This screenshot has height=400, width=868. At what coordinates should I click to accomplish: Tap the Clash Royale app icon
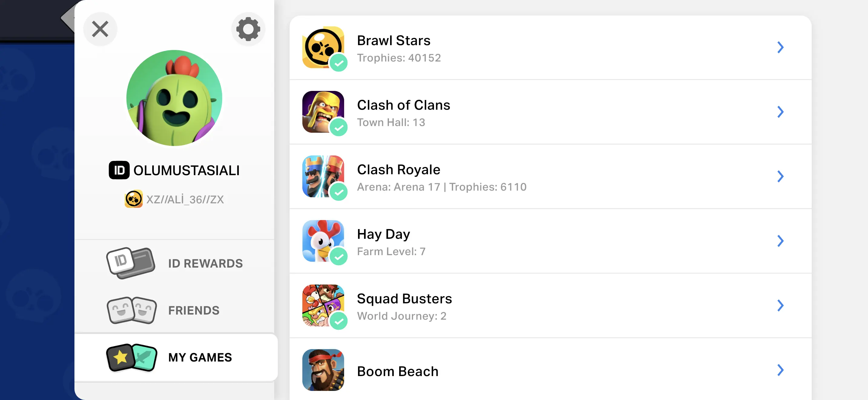[x=322, y=176]
